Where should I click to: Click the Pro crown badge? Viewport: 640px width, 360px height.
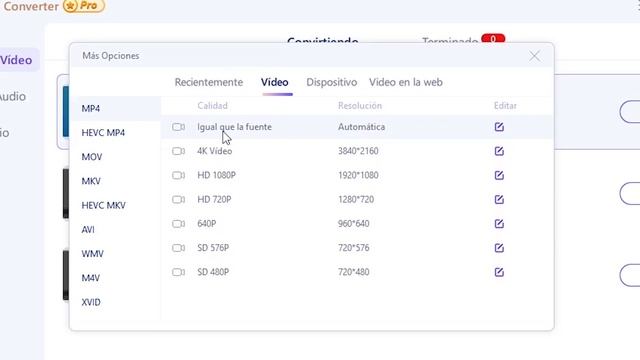coord(84,6)
